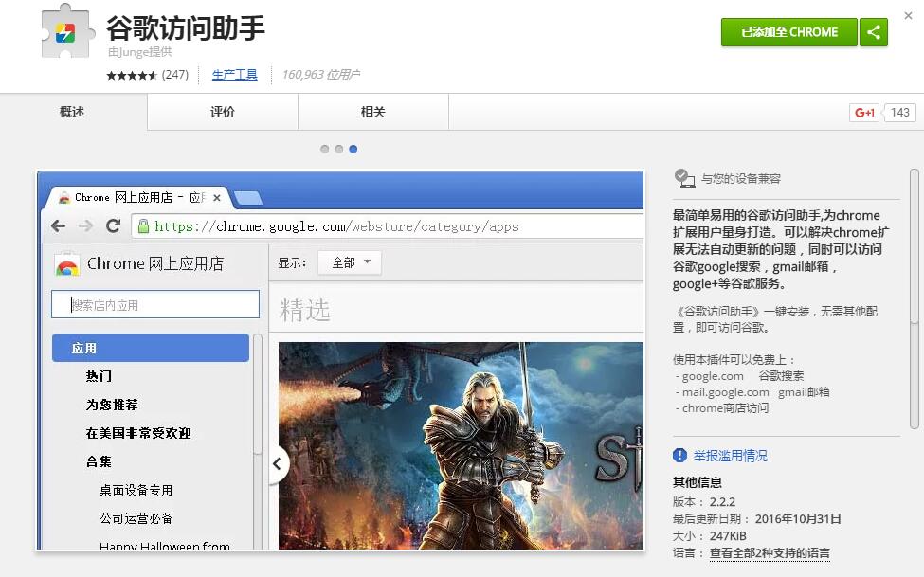
Task: Switch to the 评价 tab
Action: pos(223,112)
